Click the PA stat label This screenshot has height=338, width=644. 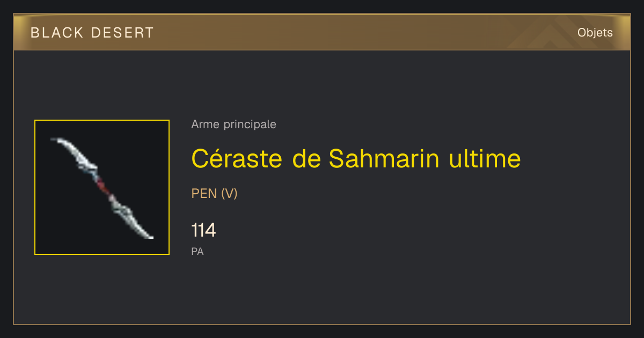coord(197,251)
